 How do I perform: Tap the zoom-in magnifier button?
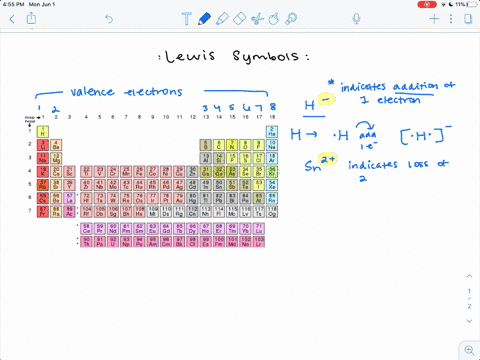coord(470,350)
